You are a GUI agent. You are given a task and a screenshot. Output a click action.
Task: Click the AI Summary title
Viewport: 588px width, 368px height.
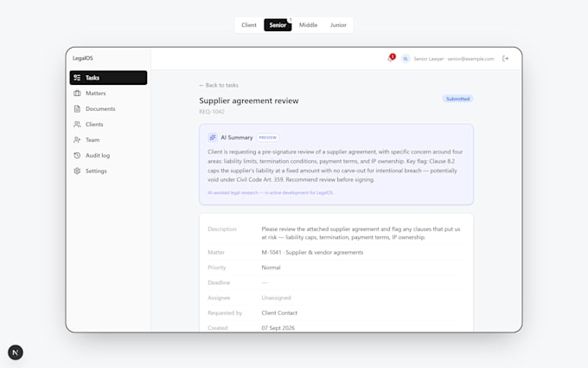[237, 138]
